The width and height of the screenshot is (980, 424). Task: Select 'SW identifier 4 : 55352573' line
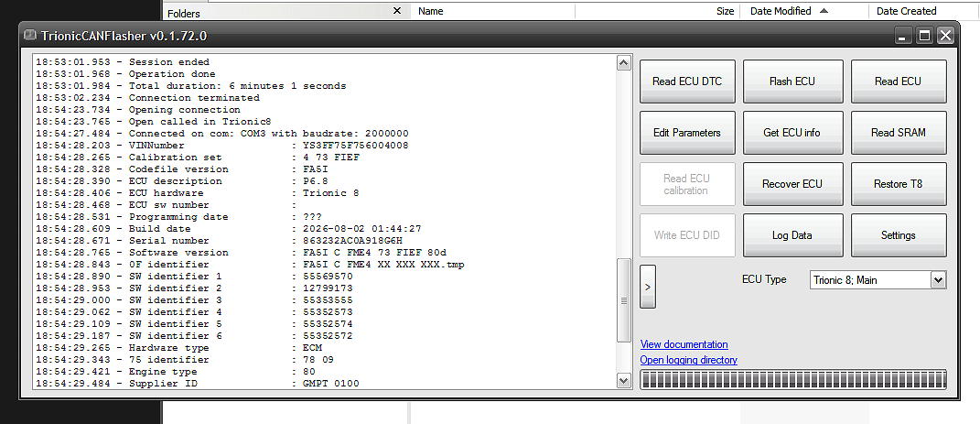click(194, 312)
